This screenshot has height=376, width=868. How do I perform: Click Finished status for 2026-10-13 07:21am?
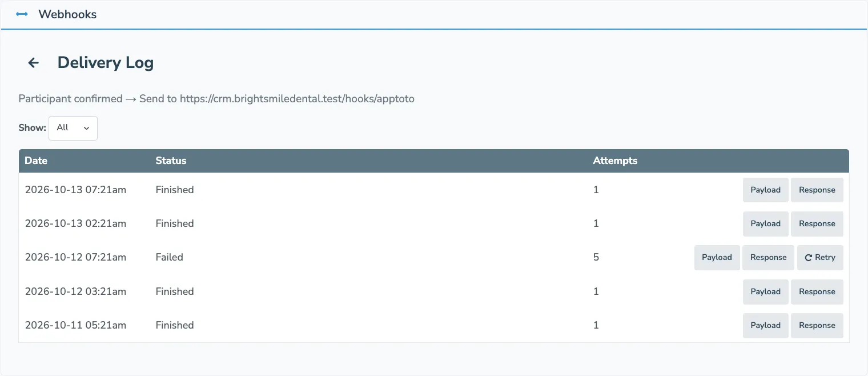coord(175,190)
